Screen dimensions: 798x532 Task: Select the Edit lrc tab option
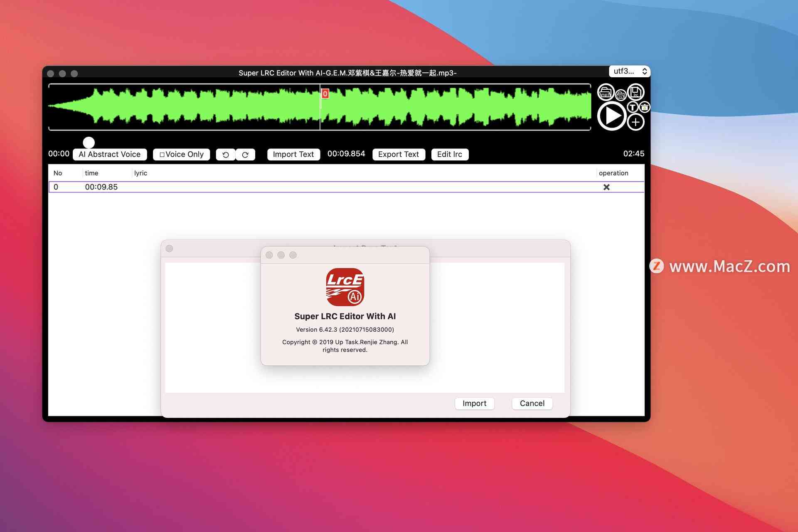(x=449, y=154)
